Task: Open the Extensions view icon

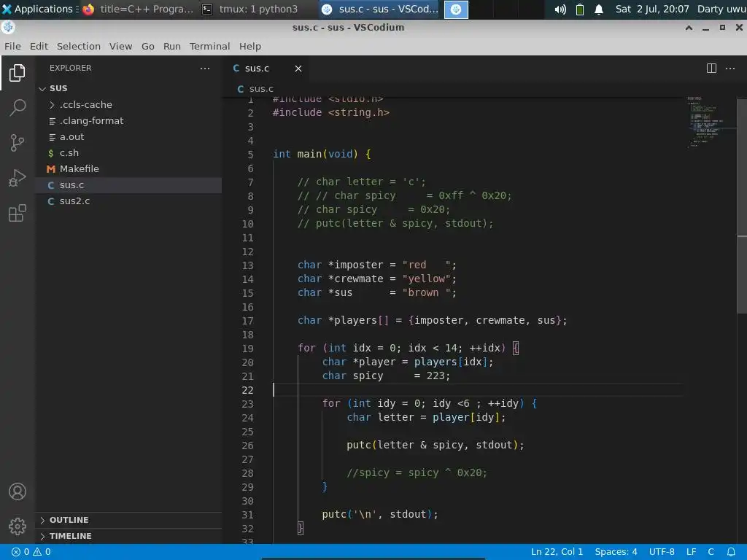Action: (x=18, y=213)
